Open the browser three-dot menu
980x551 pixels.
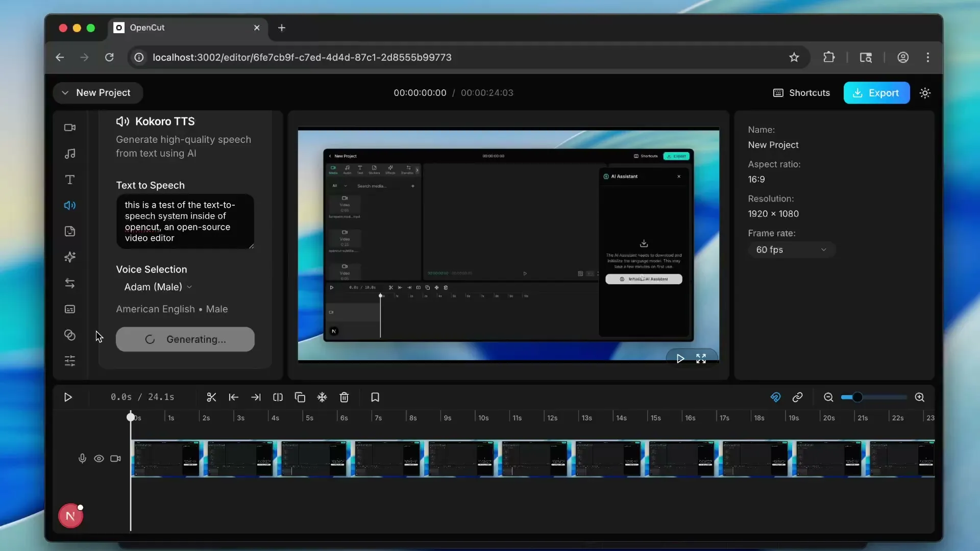coord(928,57)
